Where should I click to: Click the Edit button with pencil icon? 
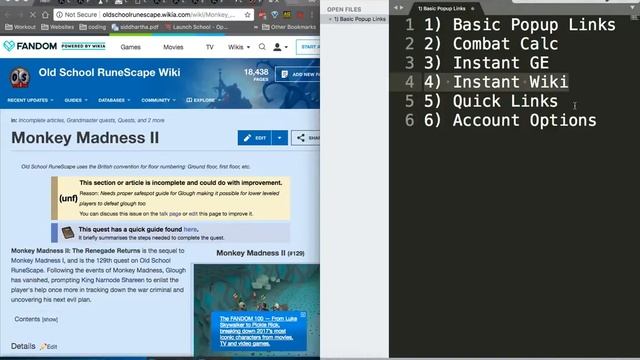pyautogui.click(x=254, y=138)
